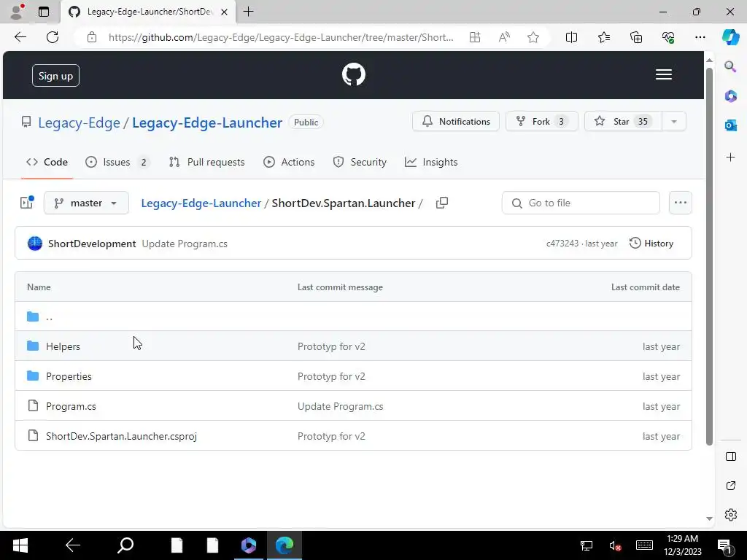Click the browser back arrow
The height and width of the screenshot is (560, 747).
pos(20,37)
